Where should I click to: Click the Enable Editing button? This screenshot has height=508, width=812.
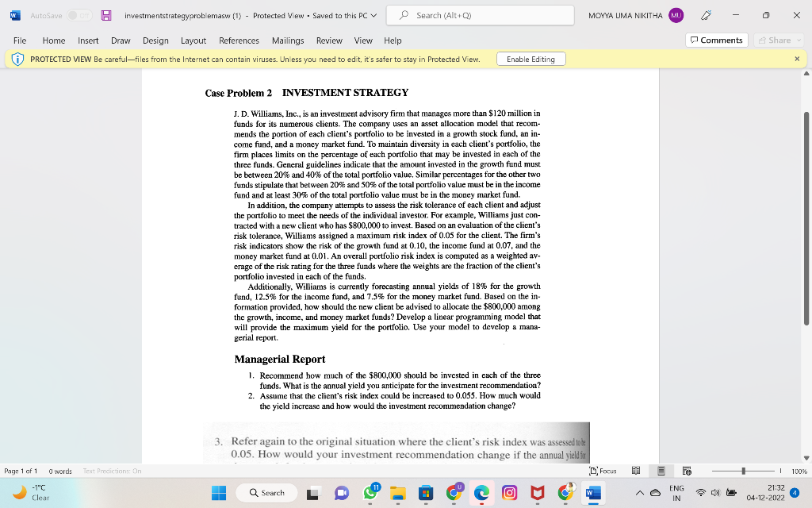530,59
